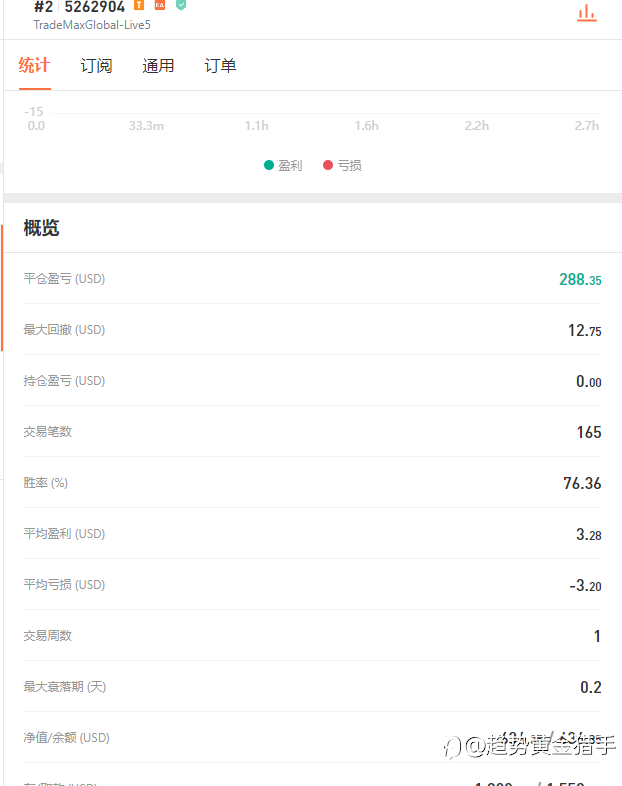Viewport: 622px width, 786px height.
Task: Go to the 订单 tab
Action: (x=220, y=66)
